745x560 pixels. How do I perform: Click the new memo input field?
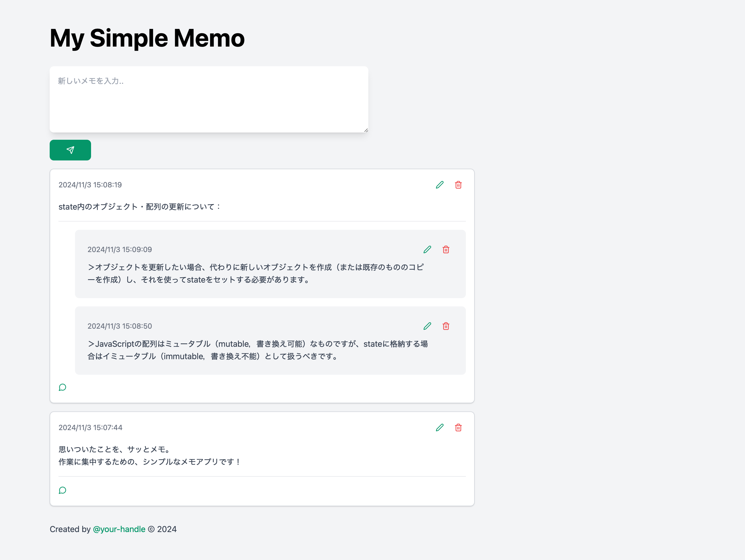click(x=209, y=98)
